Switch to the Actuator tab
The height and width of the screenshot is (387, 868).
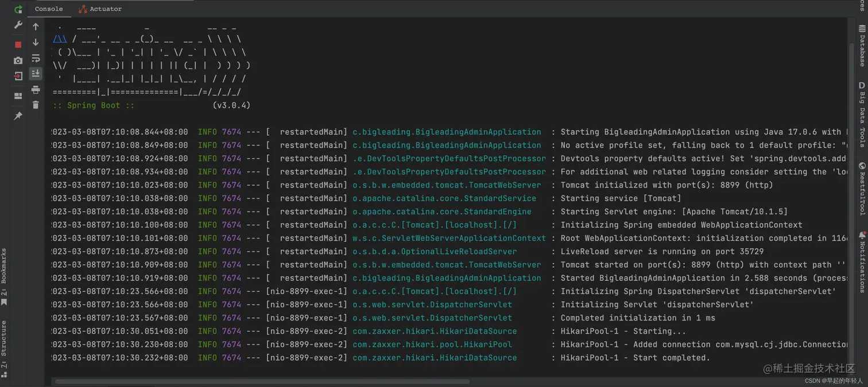[100, 9]
